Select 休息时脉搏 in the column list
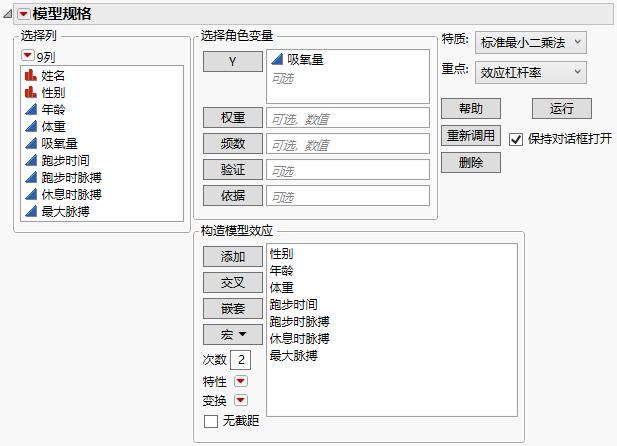The width and height of the screenshot is (617, 446). [71, 194]
